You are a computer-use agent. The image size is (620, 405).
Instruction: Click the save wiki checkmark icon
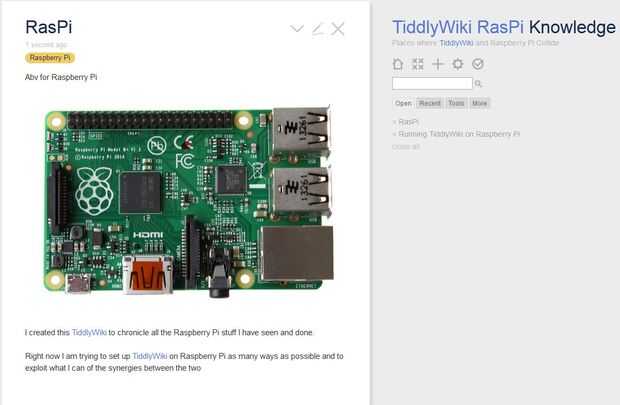(478, 64)
